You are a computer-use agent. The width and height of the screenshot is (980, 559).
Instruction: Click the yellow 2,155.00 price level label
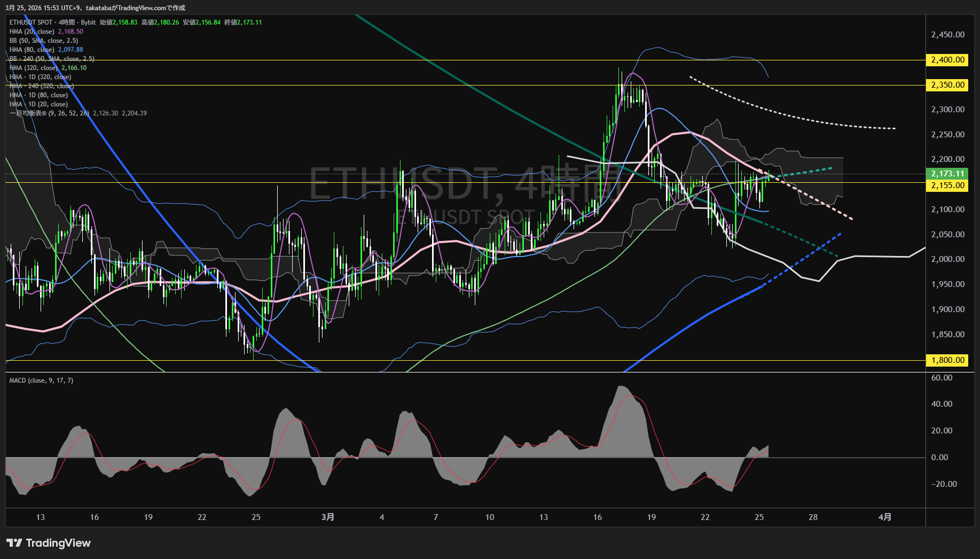pos(947,185)
